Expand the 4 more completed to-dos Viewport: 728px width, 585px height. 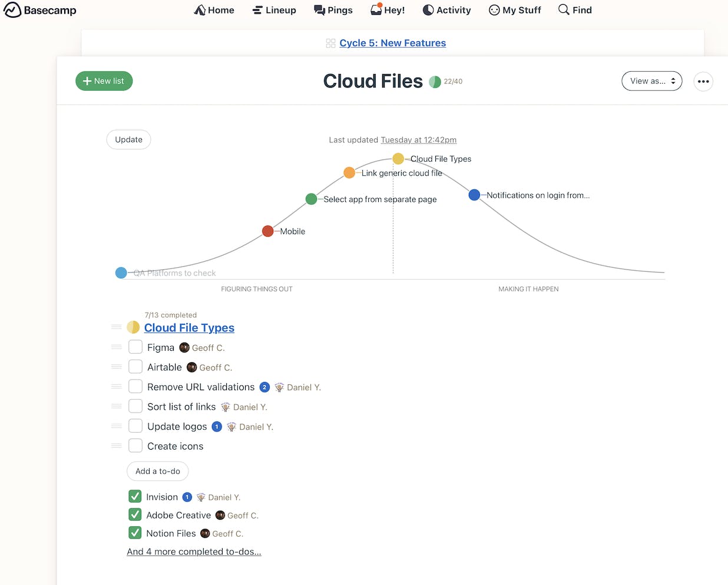click(194, 551)
